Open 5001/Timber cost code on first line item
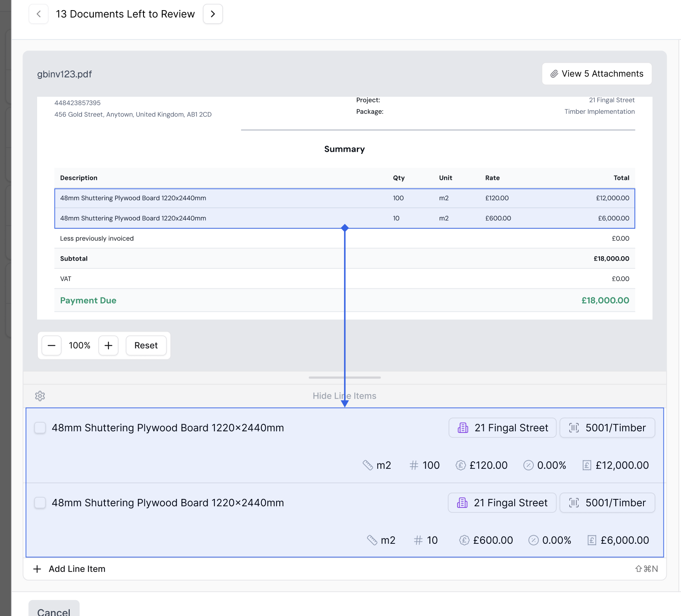This screenshot has height=616, width=681. (x=607, y=428)
